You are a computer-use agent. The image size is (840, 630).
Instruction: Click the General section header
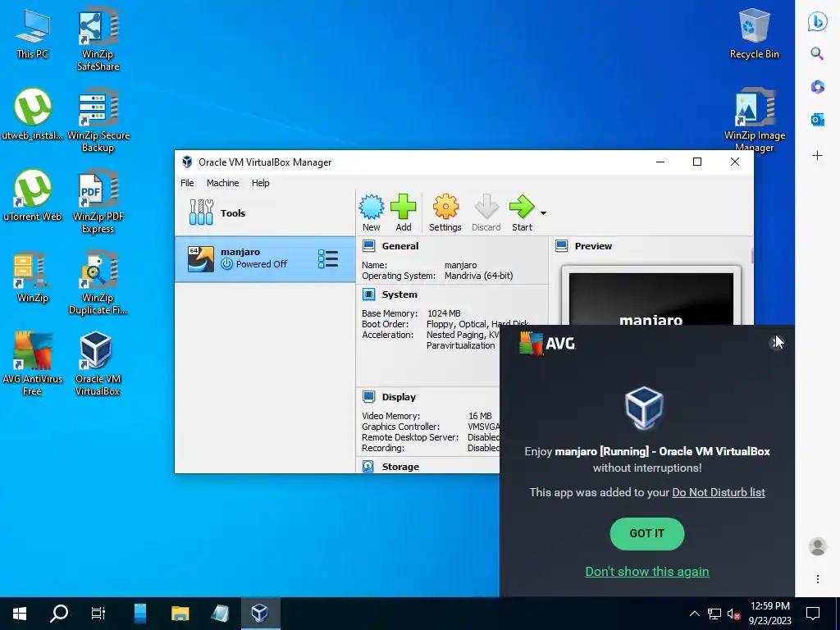399,246
